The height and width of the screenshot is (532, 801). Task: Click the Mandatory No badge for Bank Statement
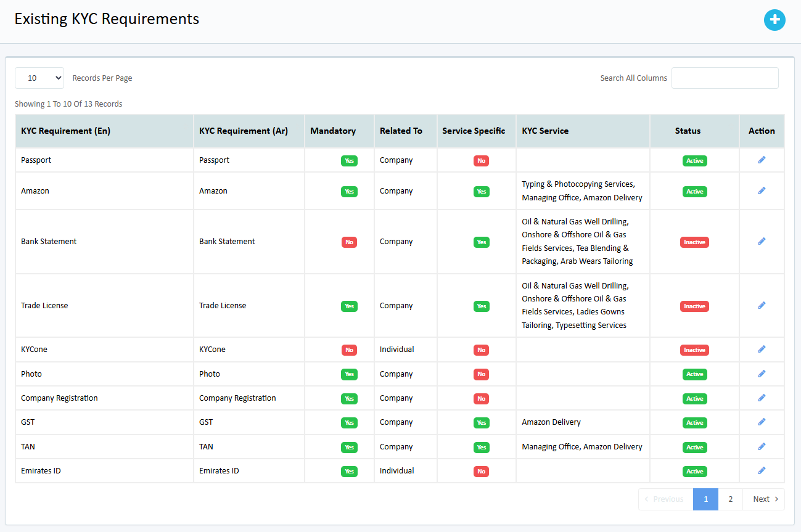coord(349,242)
